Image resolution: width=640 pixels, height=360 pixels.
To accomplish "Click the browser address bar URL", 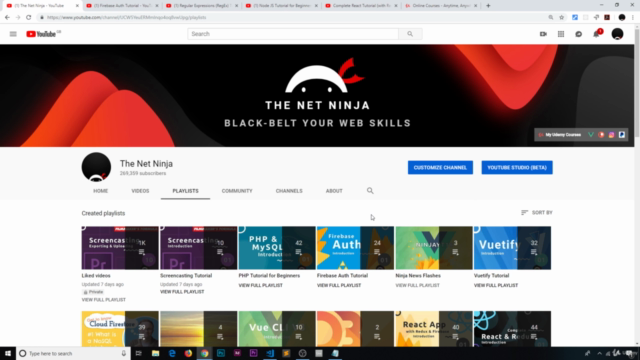I will coord(127,18).
